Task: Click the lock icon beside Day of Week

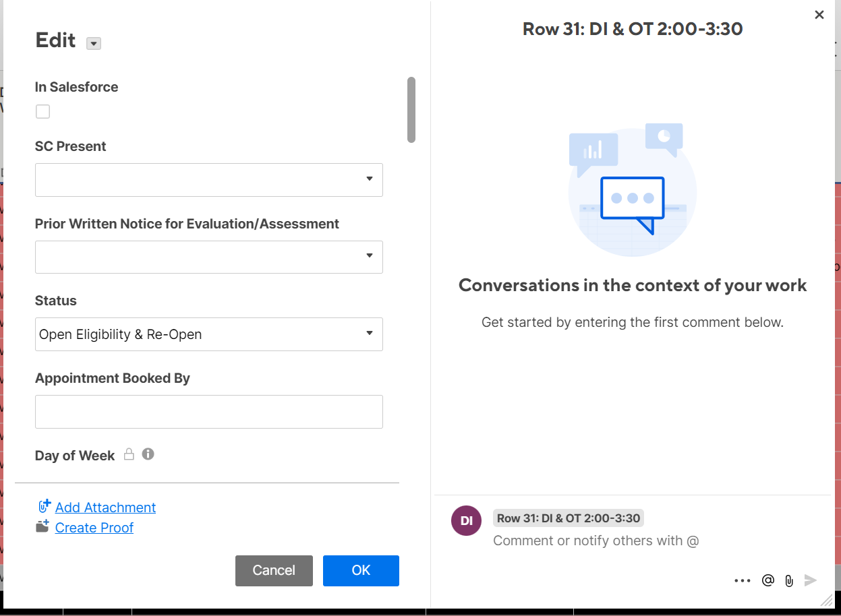Action: (129, 454)
